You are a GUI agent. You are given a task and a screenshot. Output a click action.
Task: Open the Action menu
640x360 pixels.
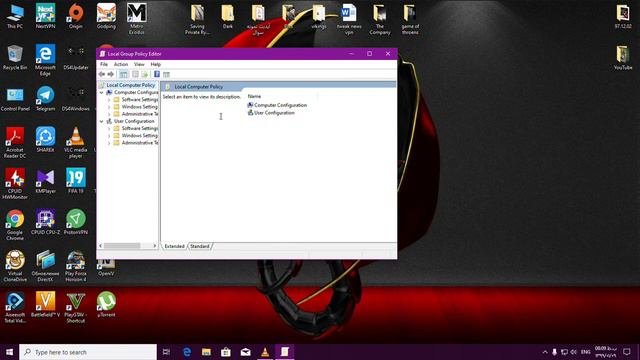[121, 64]
